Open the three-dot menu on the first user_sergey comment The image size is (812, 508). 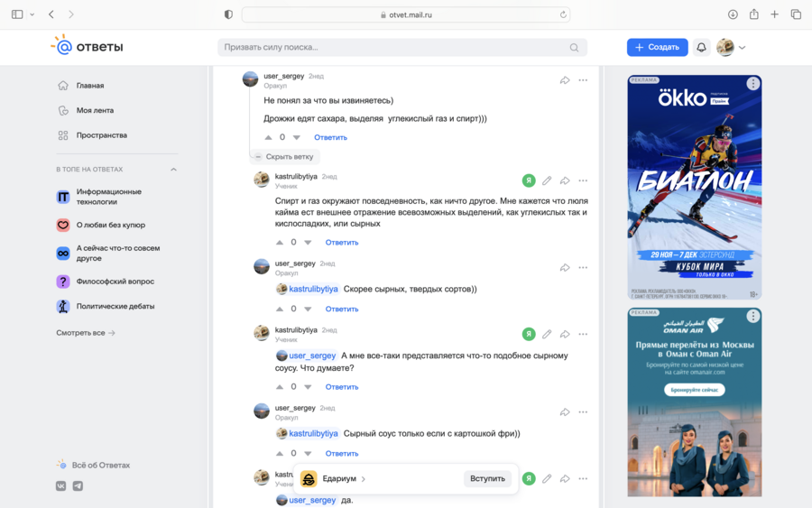[x=583, y=80]
